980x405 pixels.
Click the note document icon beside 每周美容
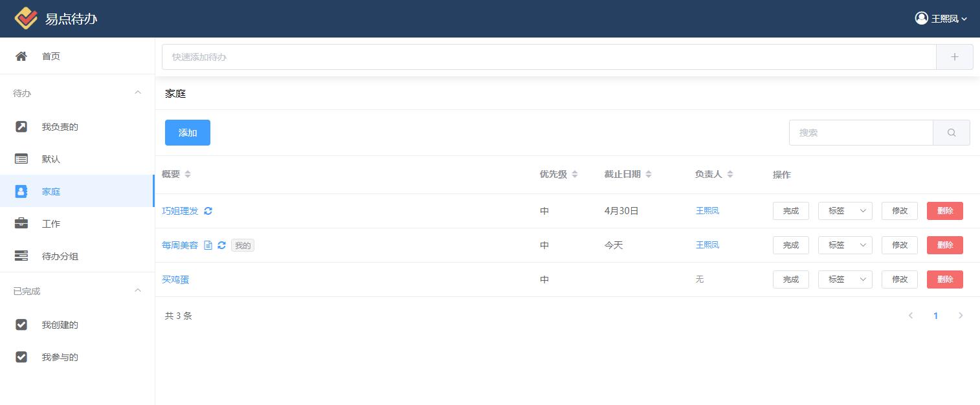(x=208, y=245)
